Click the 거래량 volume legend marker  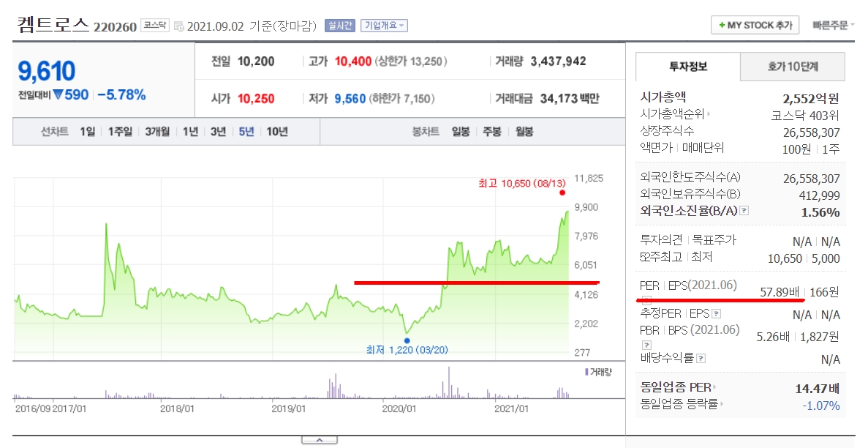click(x=586, y=372)
